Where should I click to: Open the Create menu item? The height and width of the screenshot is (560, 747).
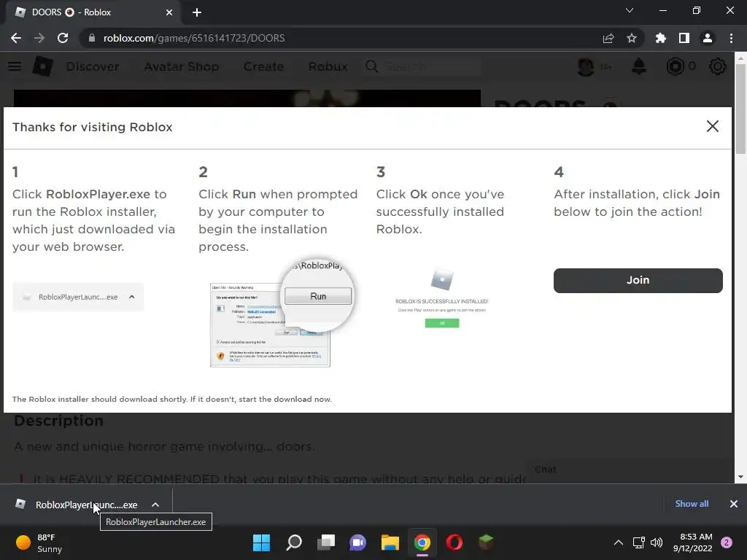263,66
